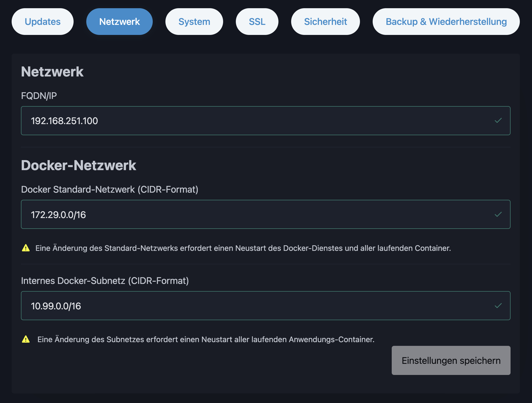
Task: Click warning icon beside Subnetzes notice
Action: [x=26, y=339]
